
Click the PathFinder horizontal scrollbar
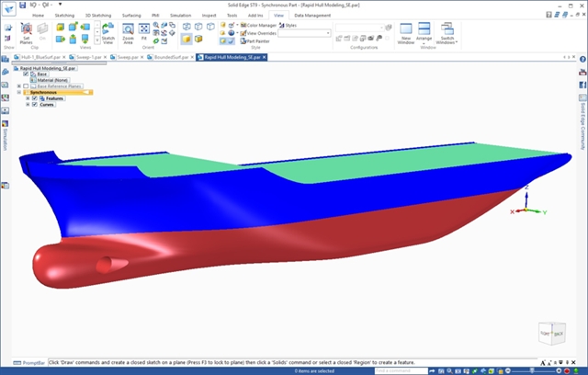pyautogui.click(x=60, y=63)
